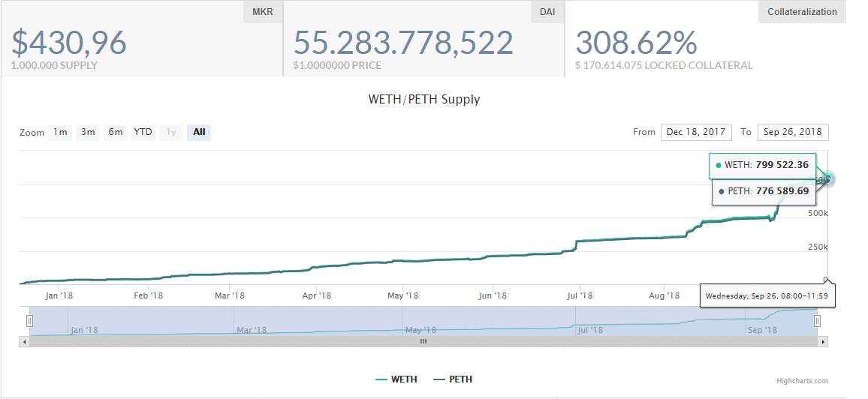
Task: Choose the All zoom range
Action: point(199,132)
